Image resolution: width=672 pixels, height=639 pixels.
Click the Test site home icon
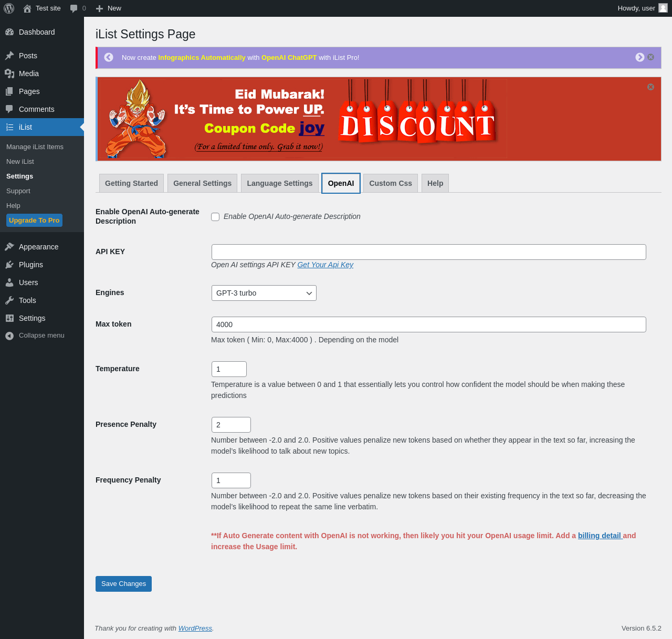pos(27,8)
